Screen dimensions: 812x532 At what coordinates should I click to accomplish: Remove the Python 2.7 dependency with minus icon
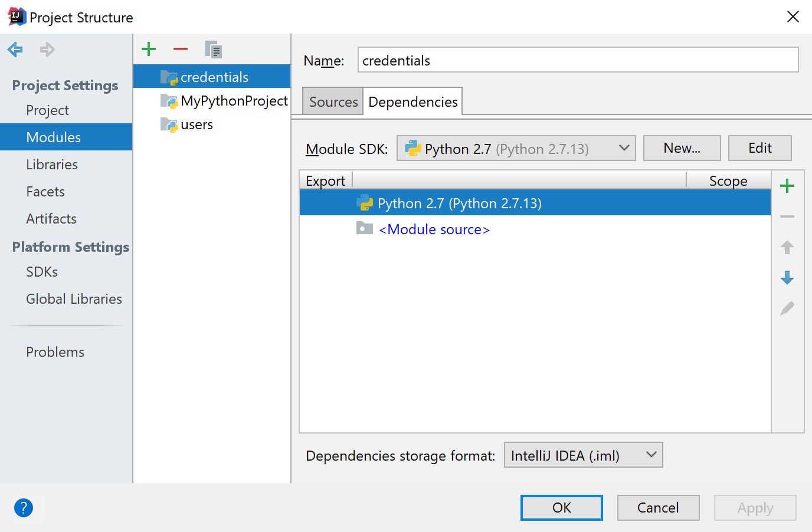click(x=787, y=216)
